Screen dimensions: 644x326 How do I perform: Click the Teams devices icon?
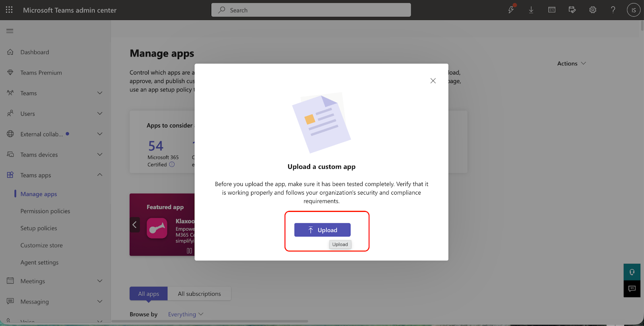click(10, 155)
